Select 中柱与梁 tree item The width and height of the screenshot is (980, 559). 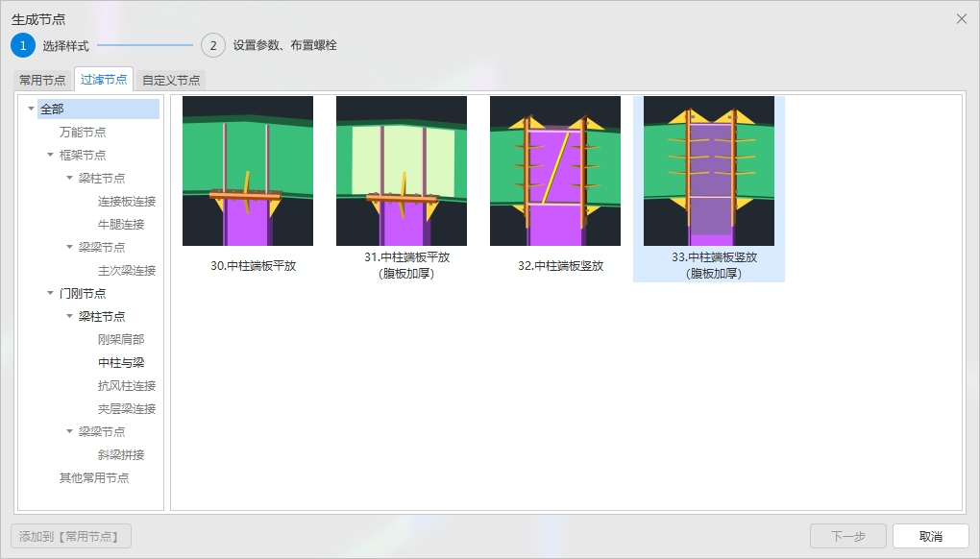[x=121, y=362]
